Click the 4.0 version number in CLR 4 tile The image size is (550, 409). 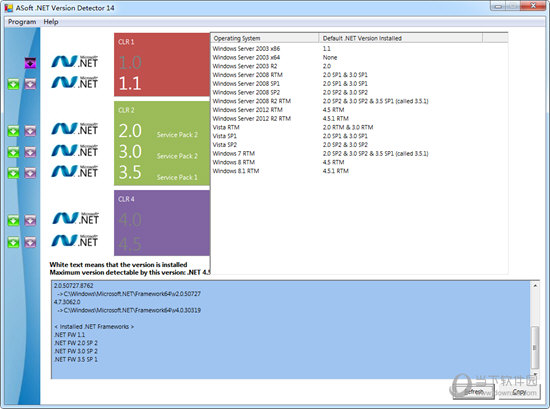tap(130, 220)
